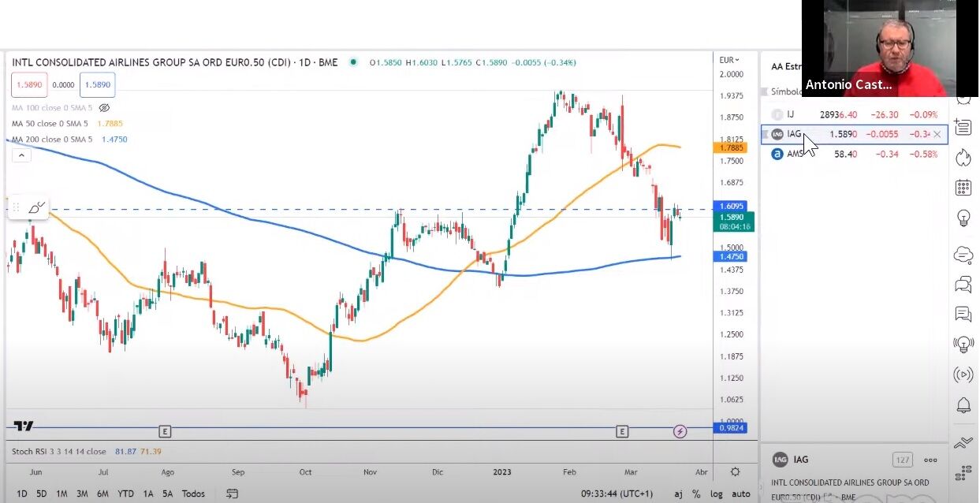Viewport: 980px width, 503px height.
Task: Set time range to 5D
Action: (42, 494)
